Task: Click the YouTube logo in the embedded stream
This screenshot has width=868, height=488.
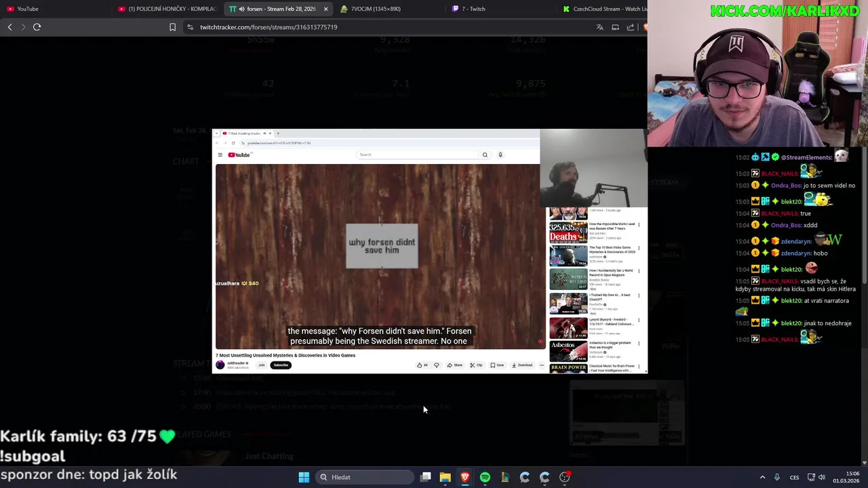Action: tap(239, 155)
